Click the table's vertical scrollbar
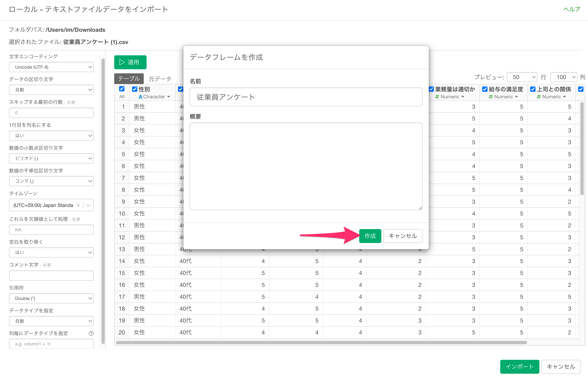This screenshot has width=588, height=377. pos(582,149)
